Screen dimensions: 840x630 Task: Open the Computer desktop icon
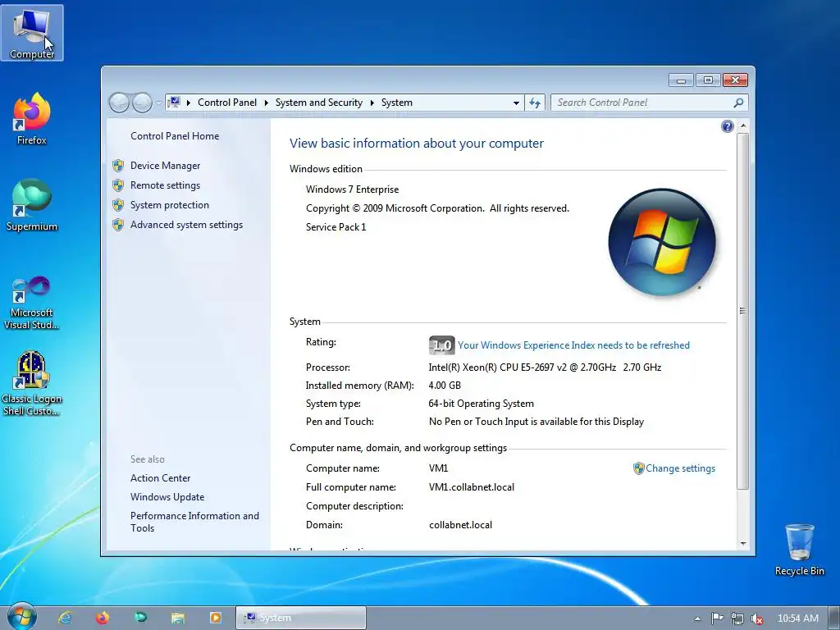point(32,33)
